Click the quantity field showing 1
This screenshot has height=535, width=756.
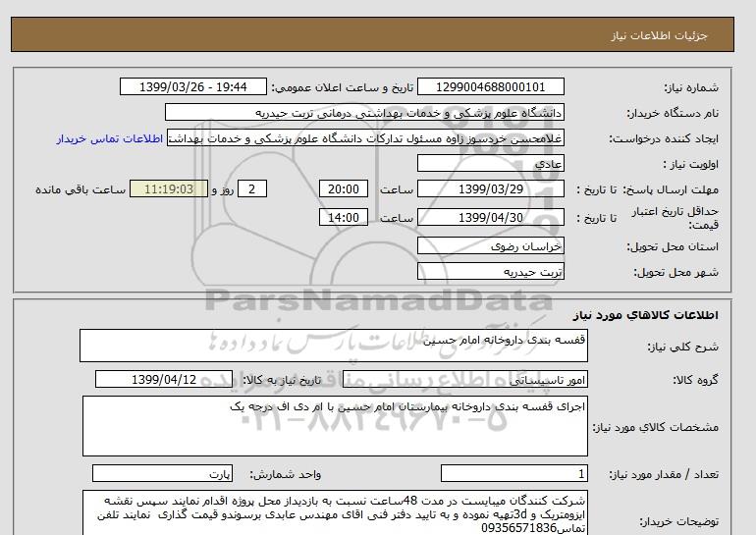[x=513, y=473]
